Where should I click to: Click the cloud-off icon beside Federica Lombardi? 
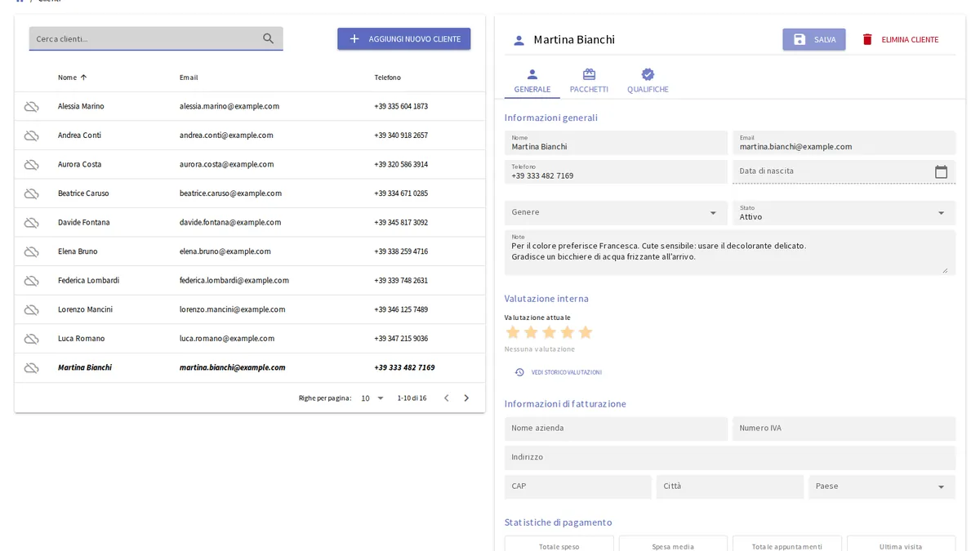(x=31, y=280)
